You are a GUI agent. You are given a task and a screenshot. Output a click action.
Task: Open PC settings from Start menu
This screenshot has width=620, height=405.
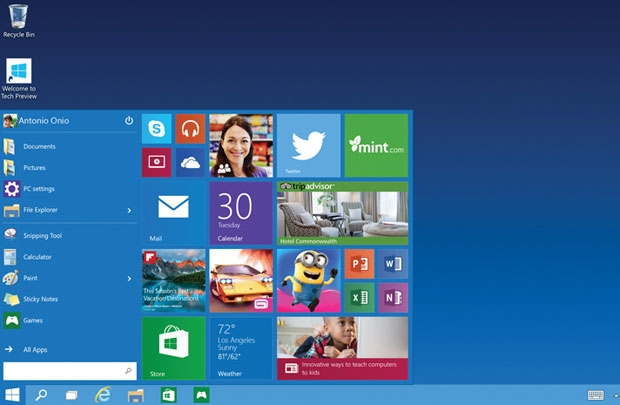coord(69,189)
